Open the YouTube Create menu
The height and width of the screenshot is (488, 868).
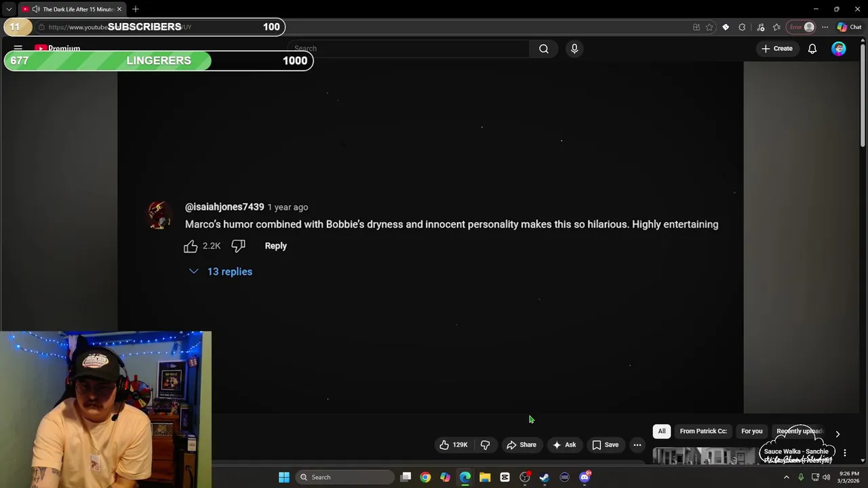(x=777, y=49)
